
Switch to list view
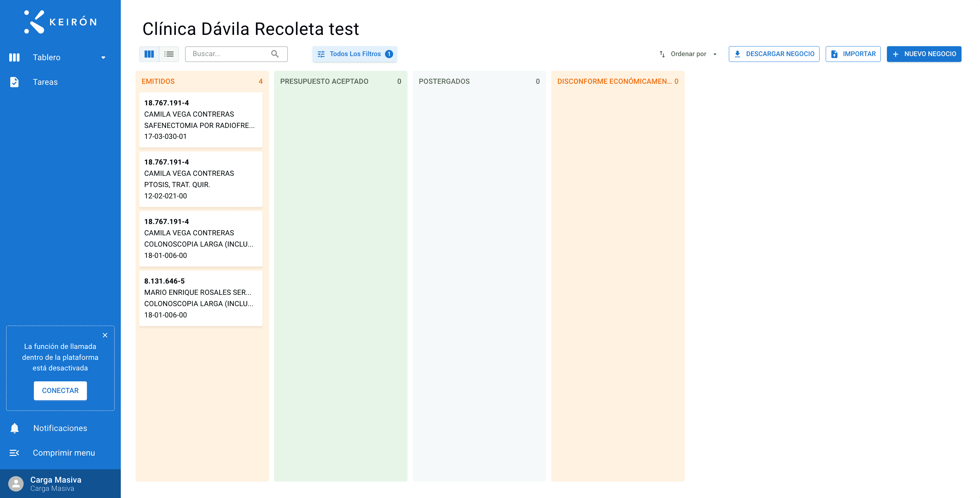169,54
